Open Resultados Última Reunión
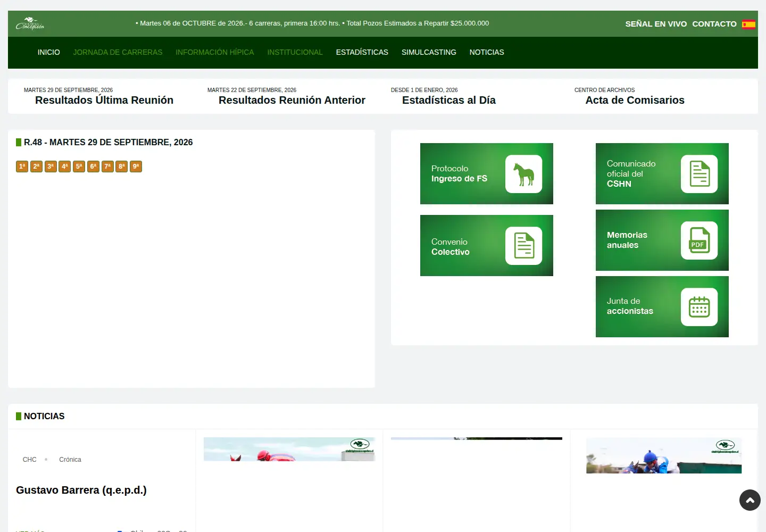The height and width of the screenshot is (532, 766). (104, 100)
